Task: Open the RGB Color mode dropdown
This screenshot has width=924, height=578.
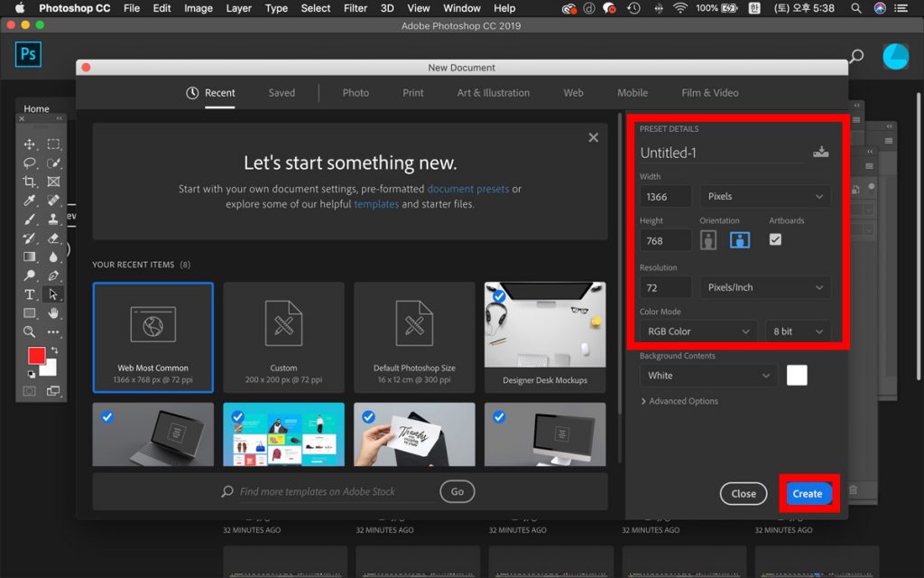Action: click(x=698, y=331)
